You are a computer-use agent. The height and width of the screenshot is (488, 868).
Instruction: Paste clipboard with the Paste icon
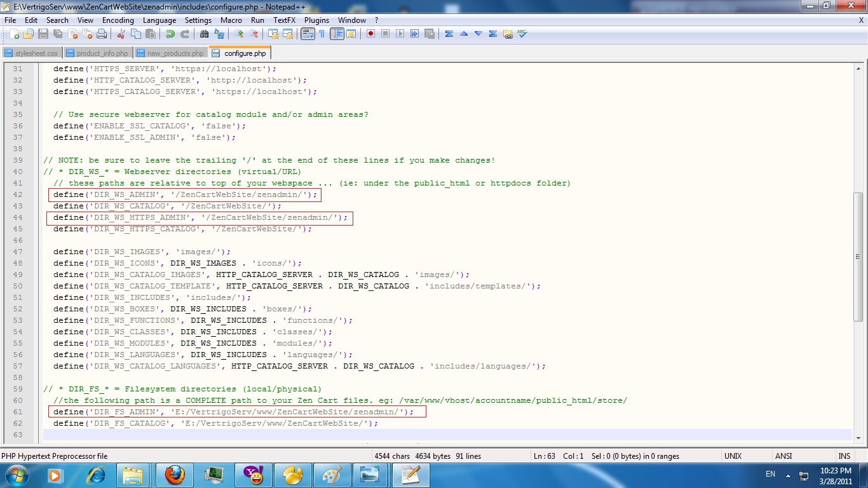coord(150,34)
